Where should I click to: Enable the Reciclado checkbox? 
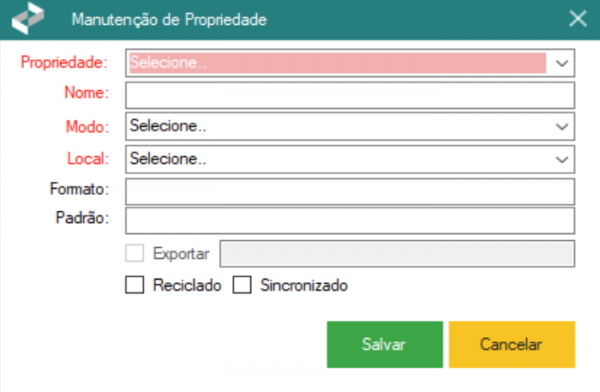pos(135,285)
